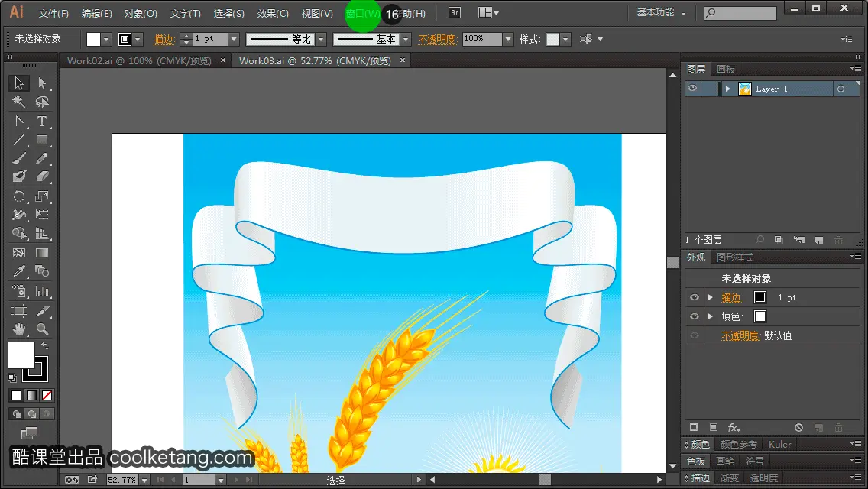Open the zoom level dropdown
The height and width of the screenshot is (489, 868).
144,480
